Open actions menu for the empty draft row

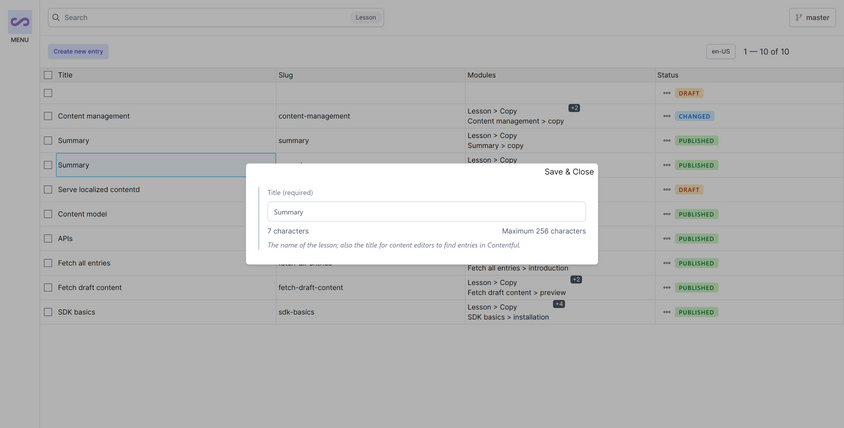tap(667, 93)
